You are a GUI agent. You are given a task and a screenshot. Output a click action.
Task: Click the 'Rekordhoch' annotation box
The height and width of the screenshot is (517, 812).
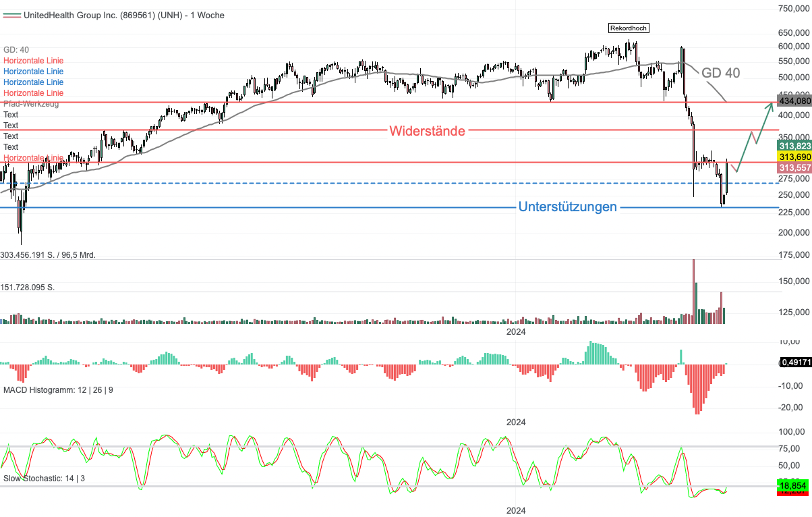pyautogui.click(x=629, y=28)
